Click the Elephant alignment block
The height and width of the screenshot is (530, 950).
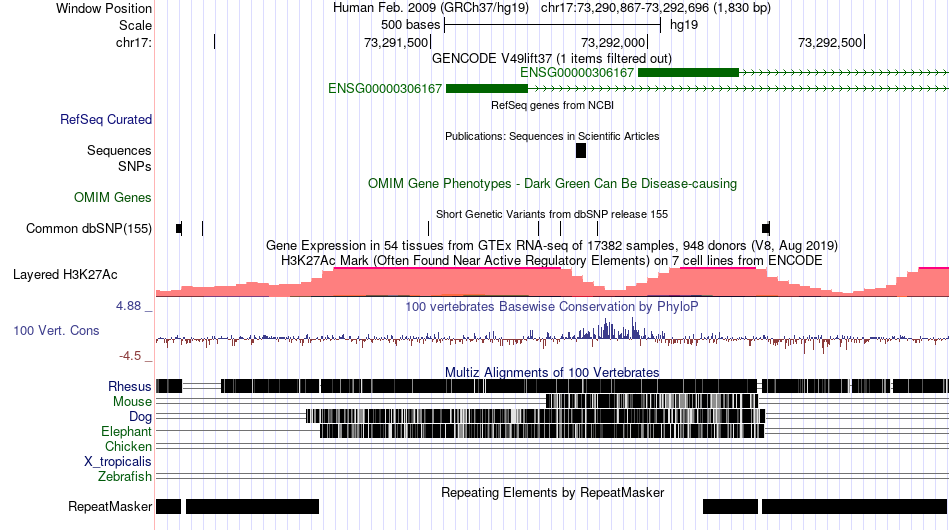pos(542,431)
